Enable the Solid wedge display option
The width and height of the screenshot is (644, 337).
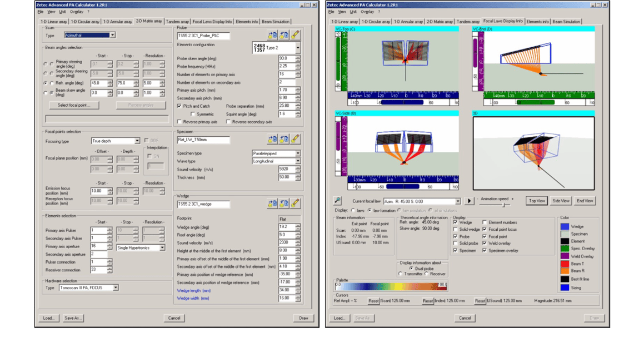pos(456,229)
